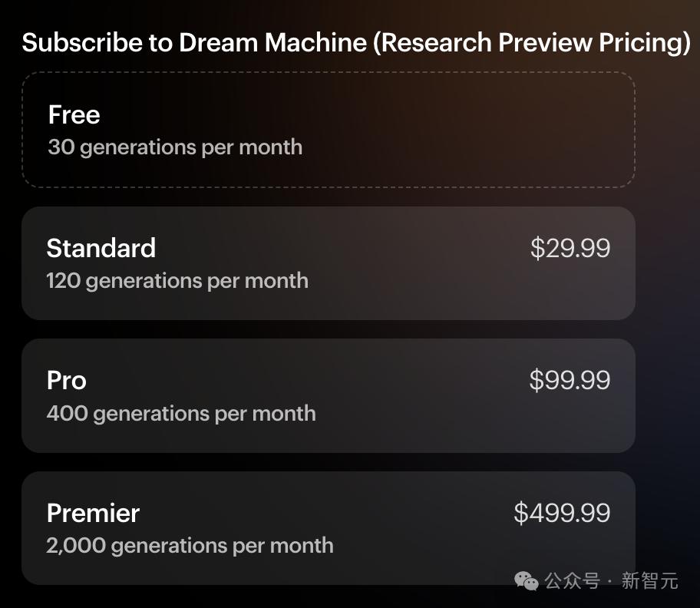Viewport: 700px width, 608px height.
Task: Click the "Premier" plan title
Action: click(93, 513)
